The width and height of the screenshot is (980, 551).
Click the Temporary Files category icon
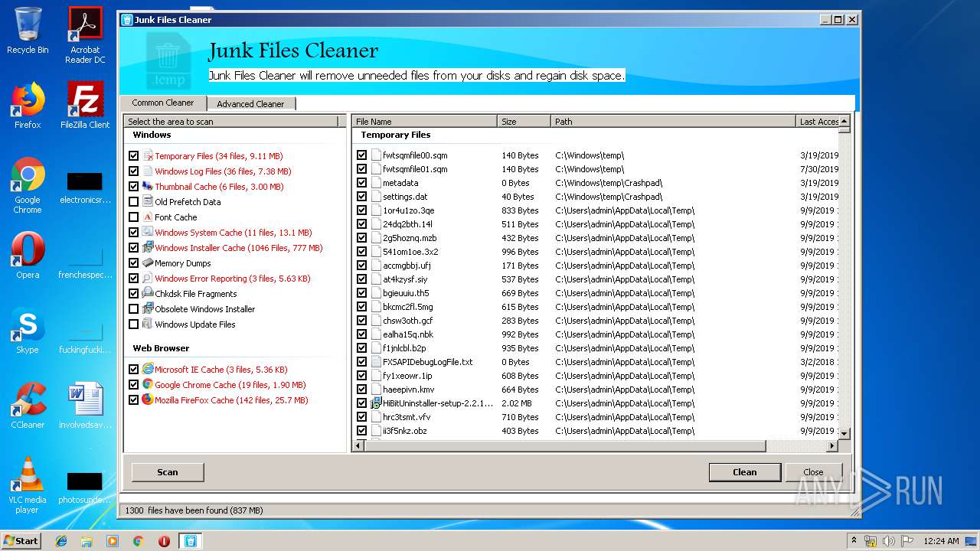pos(148,156)
